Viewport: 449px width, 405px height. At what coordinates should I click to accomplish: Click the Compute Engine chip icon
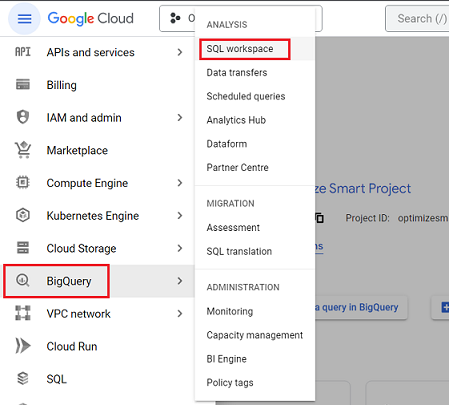(23, 182)
